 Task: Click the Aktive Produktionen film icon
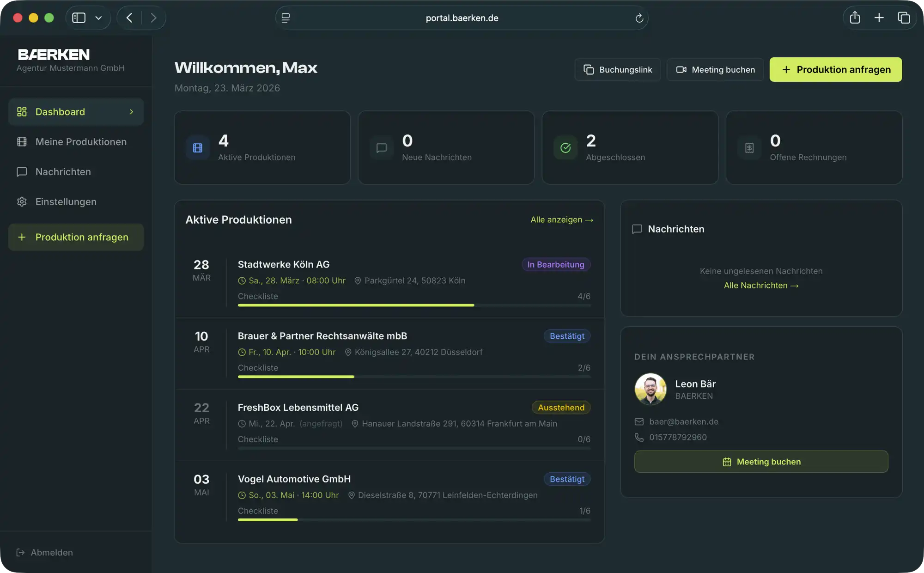(x=197, y=148)
